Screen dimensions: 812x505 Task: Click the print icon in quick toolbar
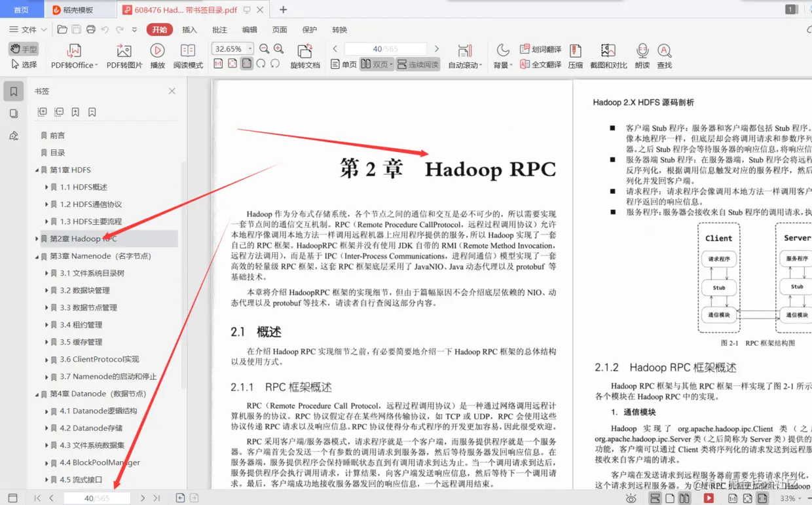91,29
